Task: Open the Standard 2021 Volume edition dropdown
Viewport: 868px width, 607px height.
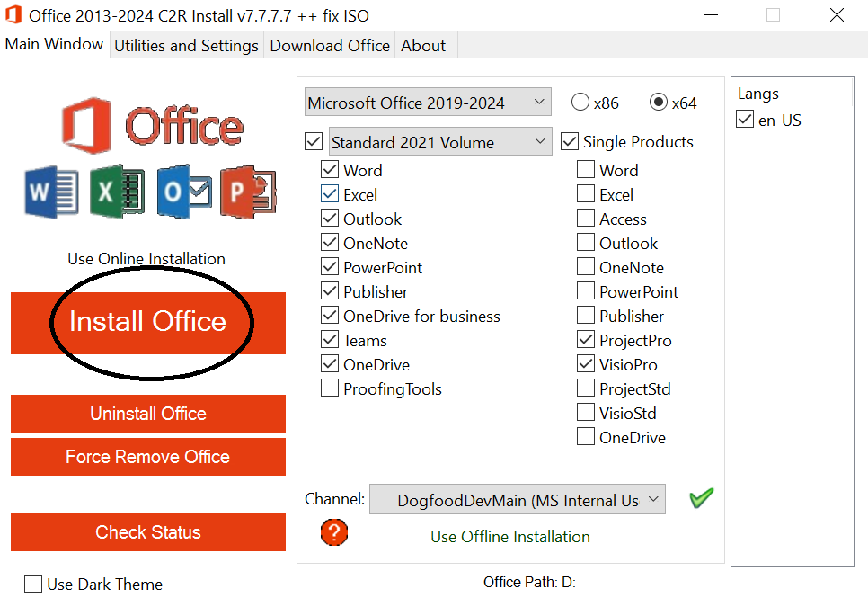Action: (x=440, y=142)
